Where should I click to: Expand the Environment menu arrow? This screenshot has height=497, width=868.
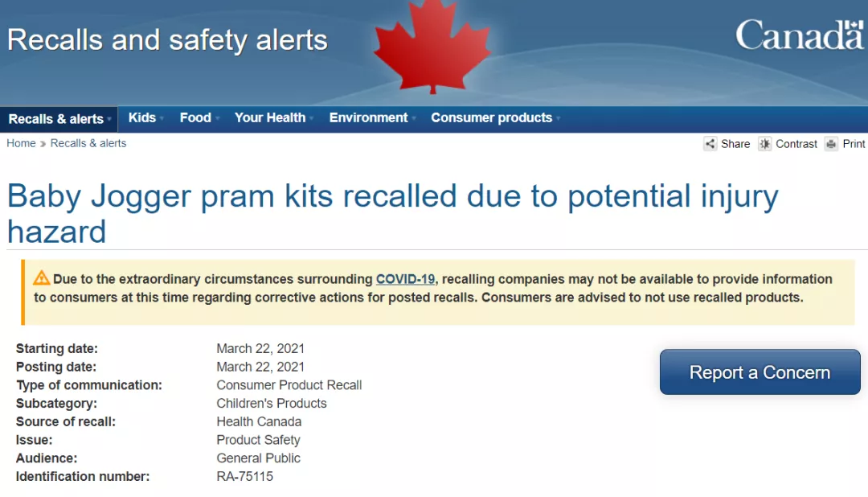pos(414,118)
